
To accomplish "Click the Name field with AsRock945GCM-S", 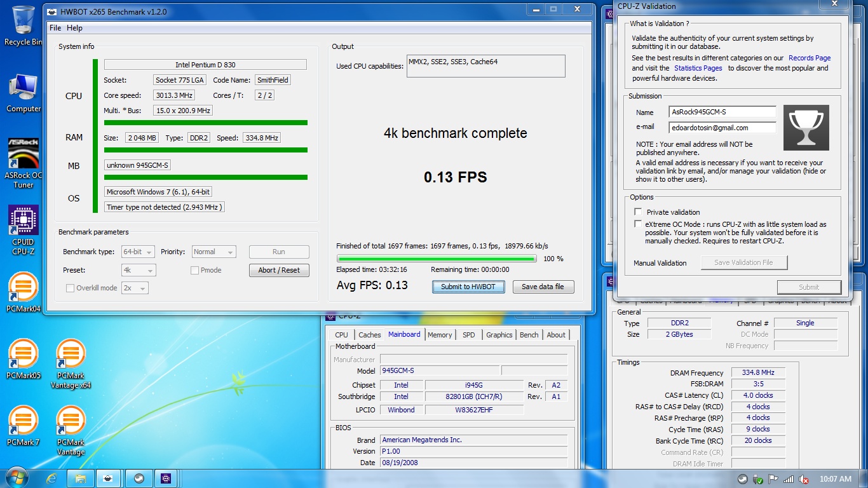I will 722,112.
